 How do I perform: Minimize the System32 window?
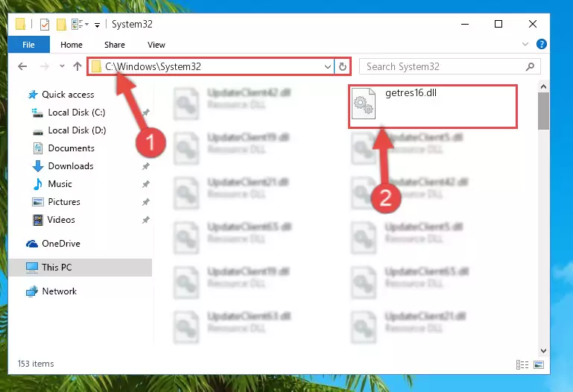(x=465, y=24)
